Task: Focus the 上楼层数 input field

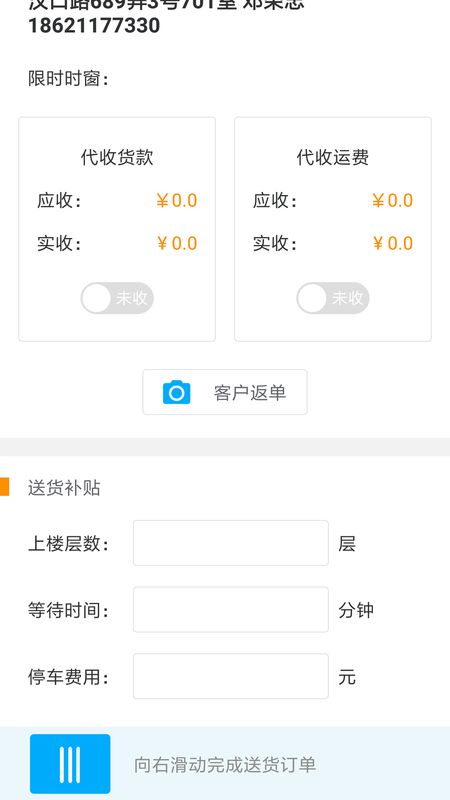Action: pyautogui.click(x=231, y=543)
